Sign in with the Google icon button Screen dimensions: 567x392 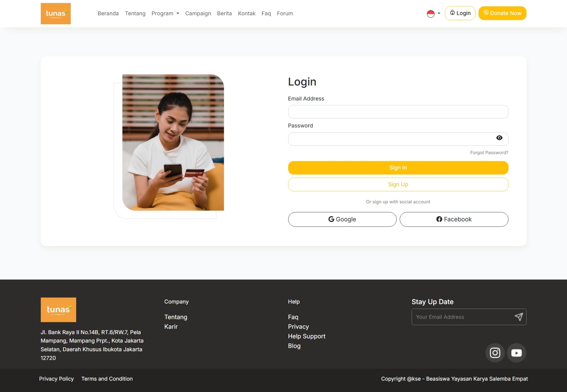click(331, 219)
